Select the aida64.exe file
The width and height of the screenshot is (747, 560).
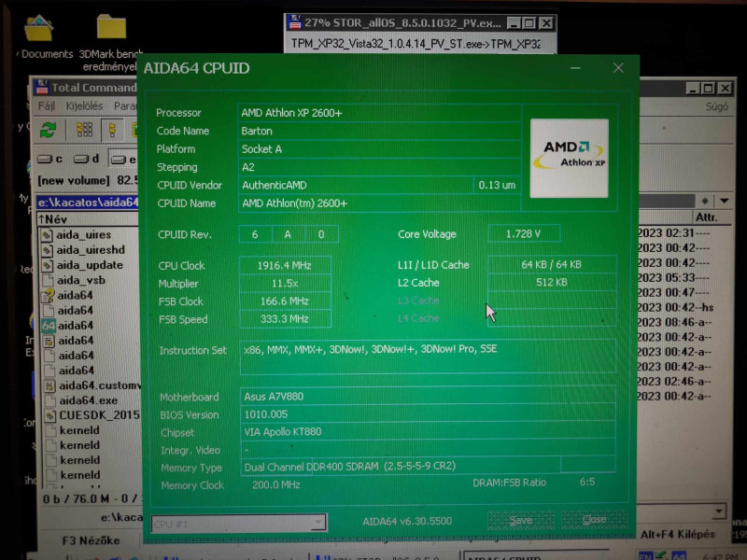(x=80, y=400)
